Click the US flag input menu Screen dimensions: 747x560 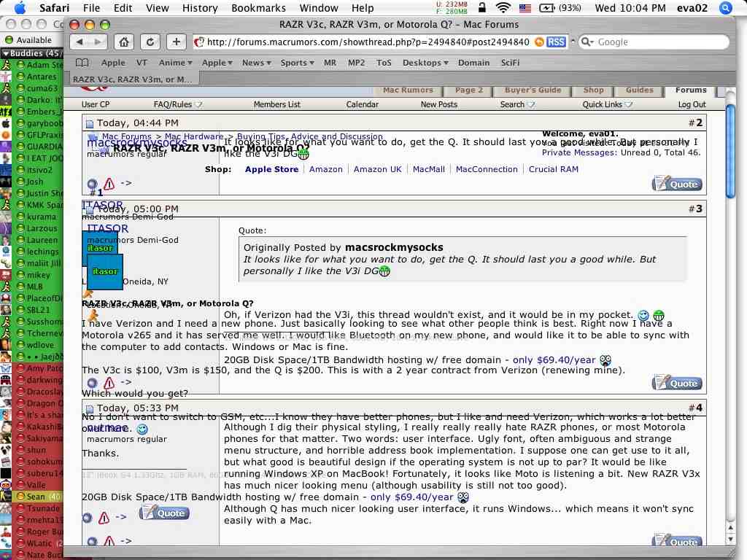(525, 7)
